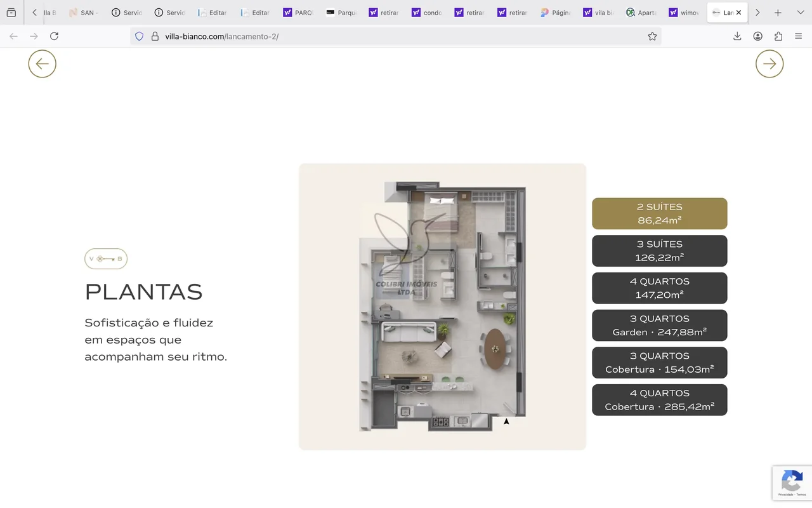Open the browser hamburger menu
812x508 pixels.
pos(799,36)
